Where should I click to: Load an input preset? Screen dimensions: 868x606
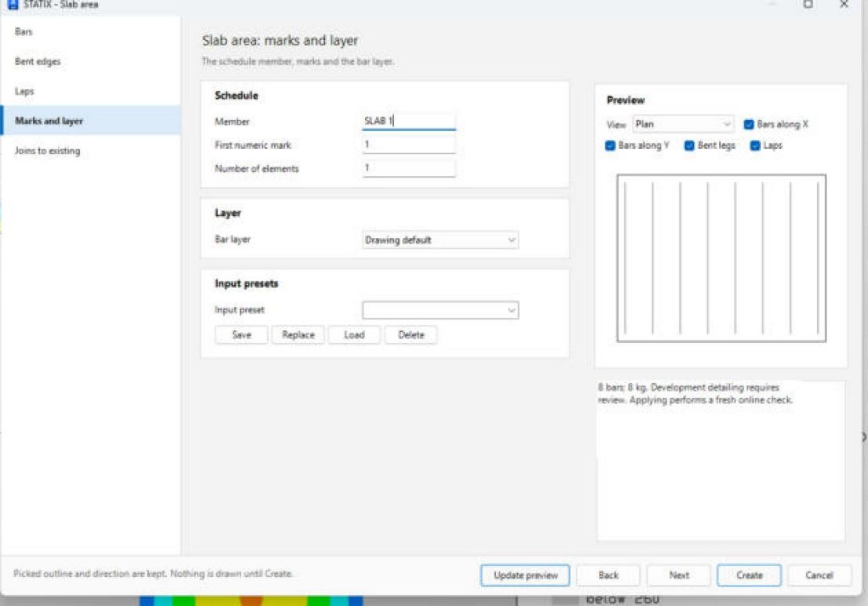click(354, 335)
